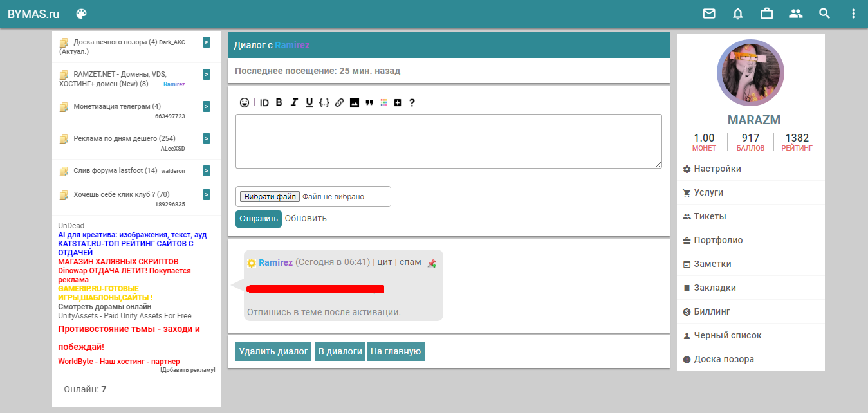
Task: Expand the 'Слив форума lastfoot' topic arrow
Action: point(207,170)
